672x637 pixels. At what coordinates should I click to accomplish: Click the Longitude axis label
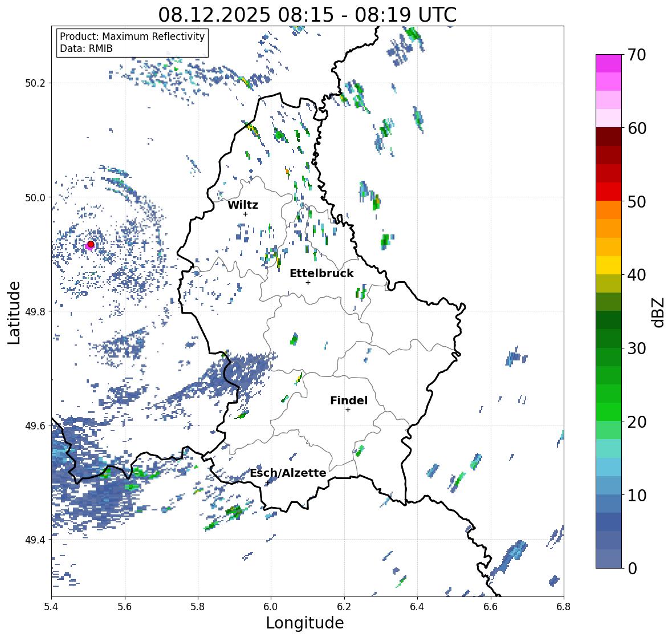point(305,623)
